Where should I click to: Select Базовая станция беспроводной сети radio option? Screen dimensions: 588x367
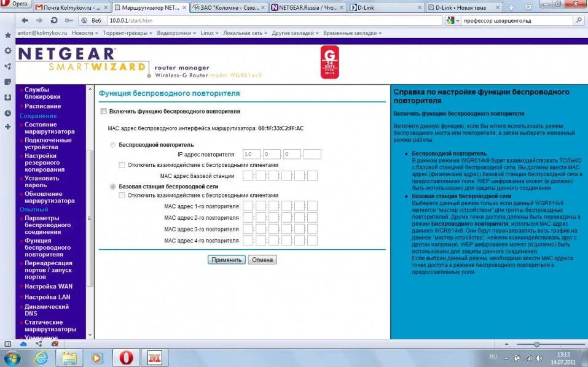113,187
